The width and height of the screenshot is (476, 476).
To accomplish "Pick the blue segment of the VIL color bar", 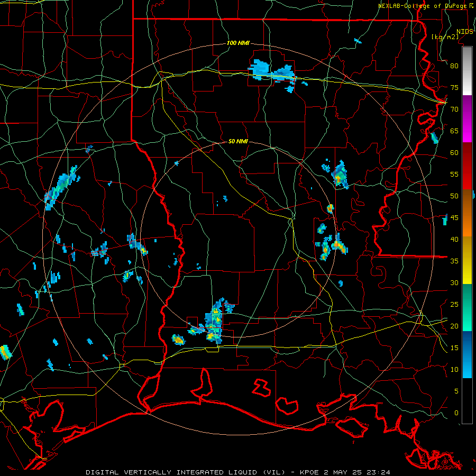I will [467, 354].
